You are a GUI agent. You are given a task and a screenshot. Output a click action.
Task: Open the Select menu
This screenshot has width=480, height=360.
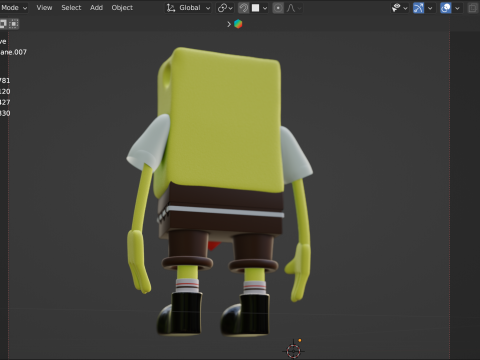[x=71, y=8]
